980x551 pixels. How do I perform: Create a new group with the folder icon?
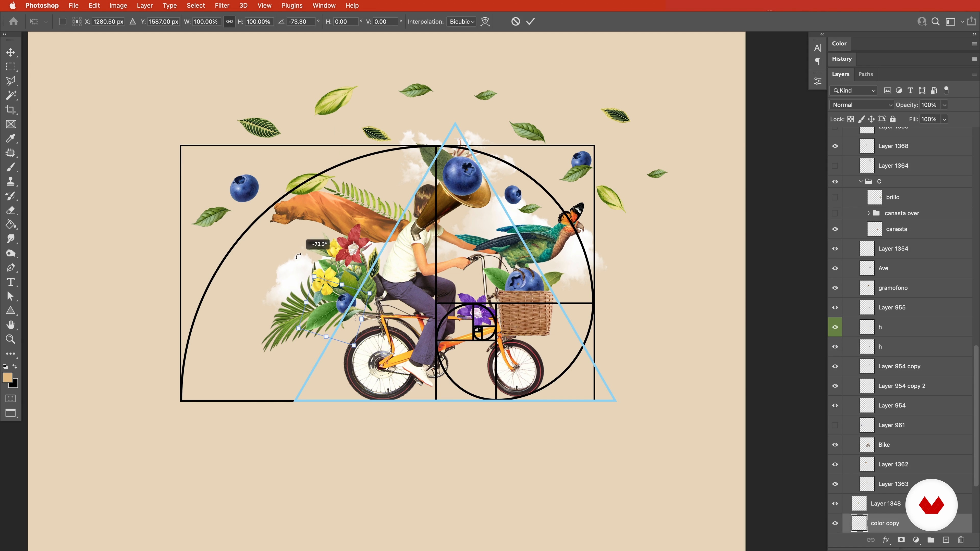[931, 540]
